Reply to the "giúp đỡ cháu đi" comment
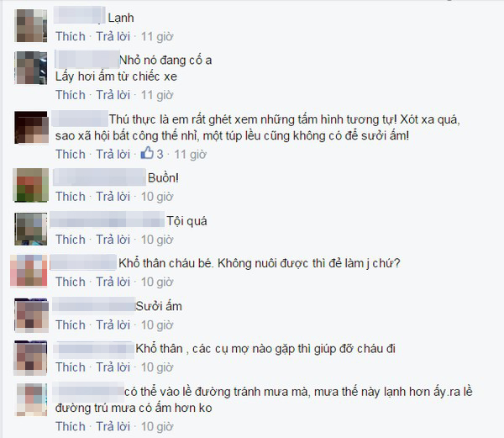504x438 pixels. 113,367
